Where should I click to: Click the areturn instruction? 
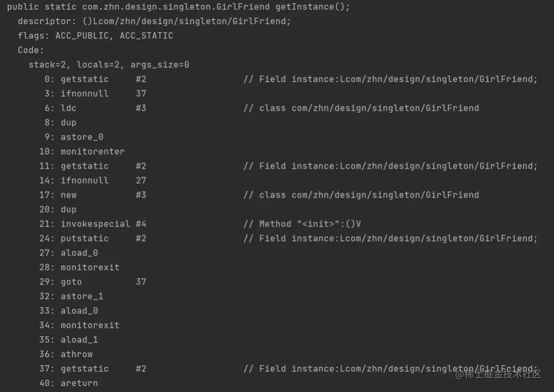coord(79,383)
